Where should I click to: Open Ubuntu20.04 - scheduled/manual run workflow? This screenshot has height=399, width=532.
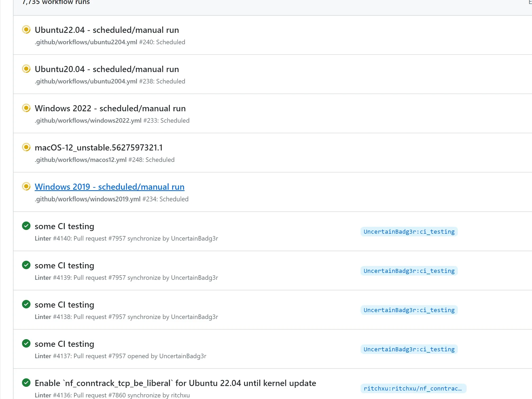[107, 69]
